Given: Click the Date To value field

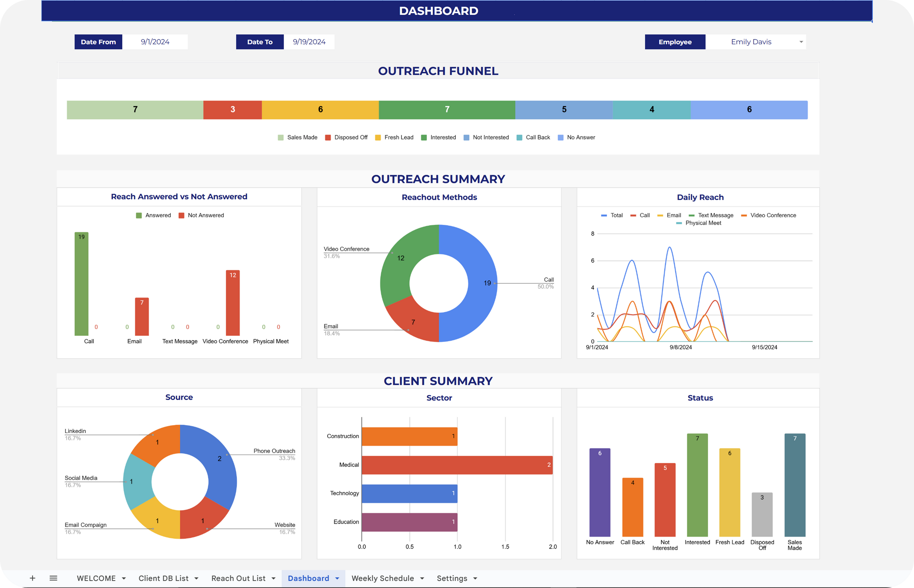Looking at the screenshot, I should click(x=309, y=42).
